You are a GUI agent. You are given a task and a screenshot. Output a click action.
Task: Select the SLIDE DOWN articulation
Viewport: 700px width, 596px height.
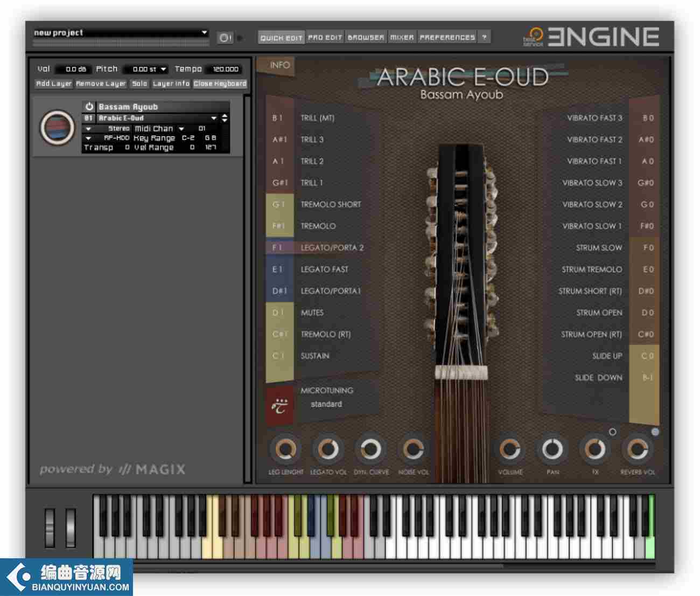598,378
